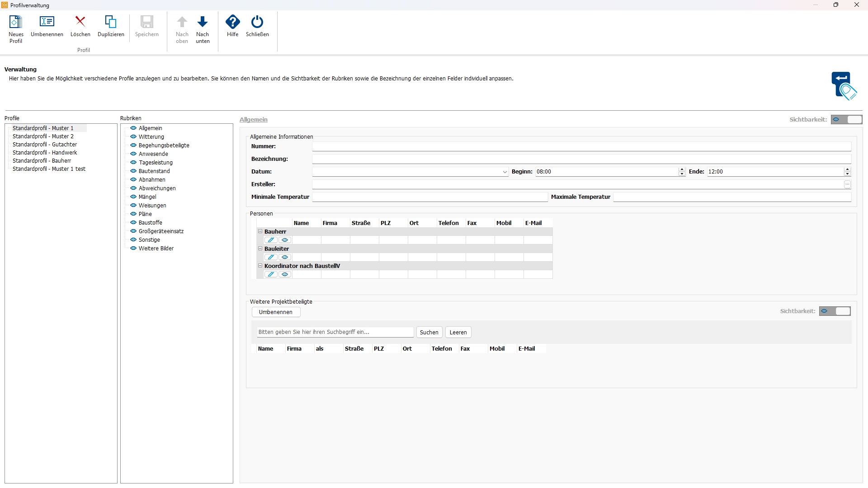Select the Mängel rubric

point(147,197)
